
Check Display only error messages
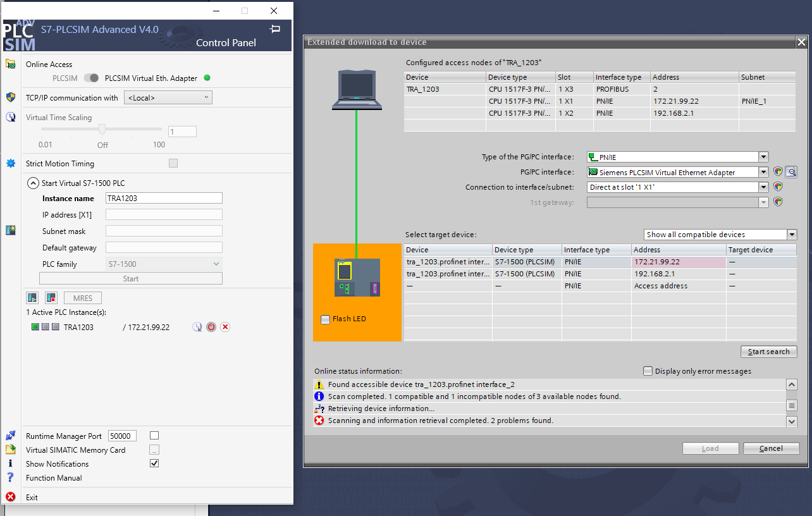[648, 371]
